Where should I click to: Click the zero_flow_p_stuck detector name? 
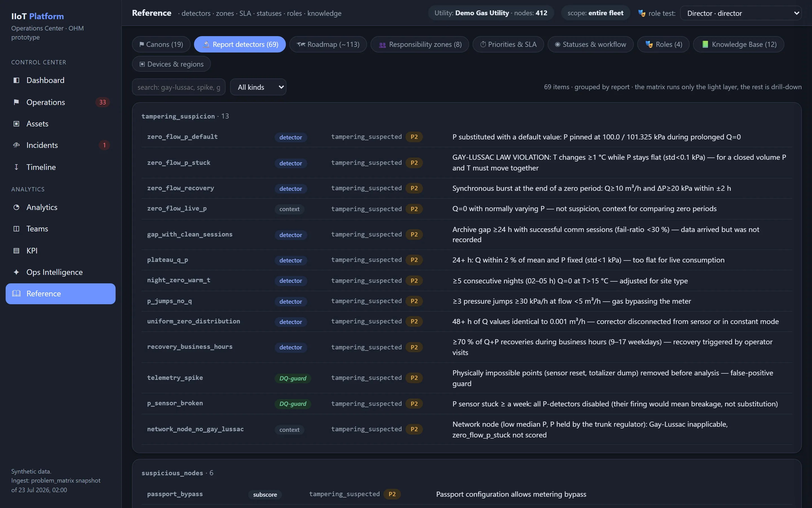pyautogui.click(x=178, y=163)
